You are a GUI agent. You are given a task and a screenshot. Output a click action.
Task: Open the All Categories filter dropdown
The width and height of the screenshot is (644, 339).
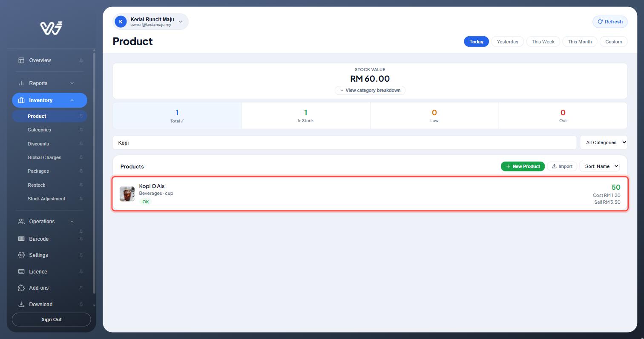pos(604,142)
